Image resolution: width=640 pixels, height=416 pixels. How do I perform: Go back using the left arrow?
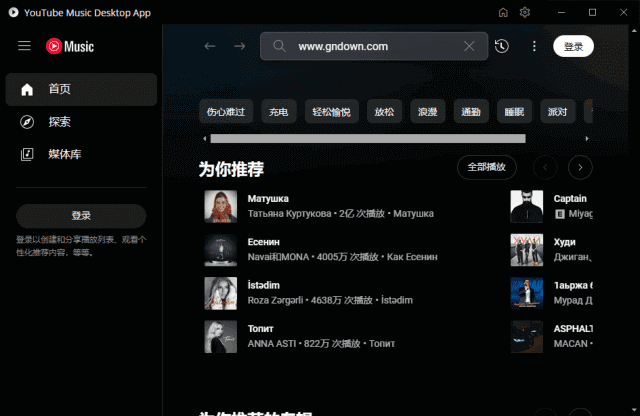209,46
